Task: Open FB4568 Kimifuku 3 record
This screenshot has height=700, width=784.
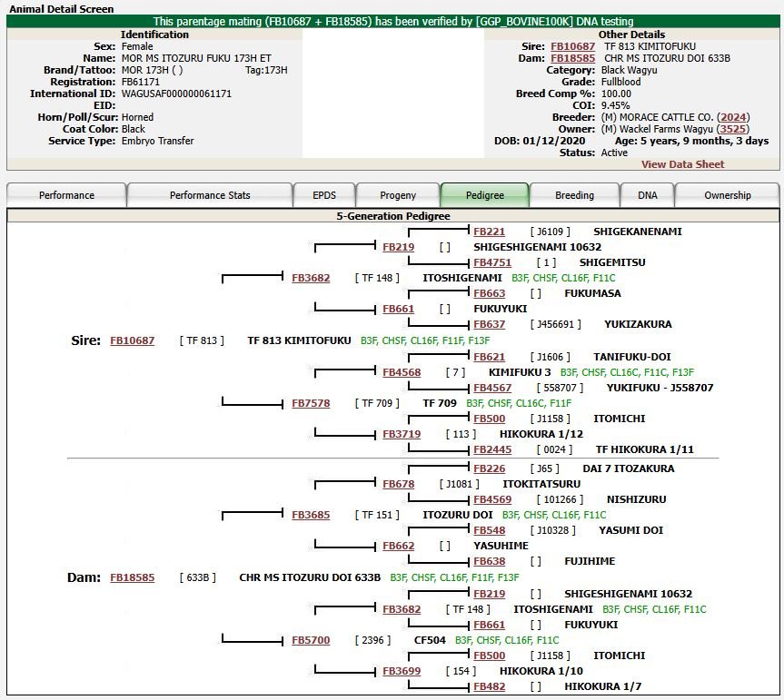Action: pyautogui.click(x=402, y=372)
